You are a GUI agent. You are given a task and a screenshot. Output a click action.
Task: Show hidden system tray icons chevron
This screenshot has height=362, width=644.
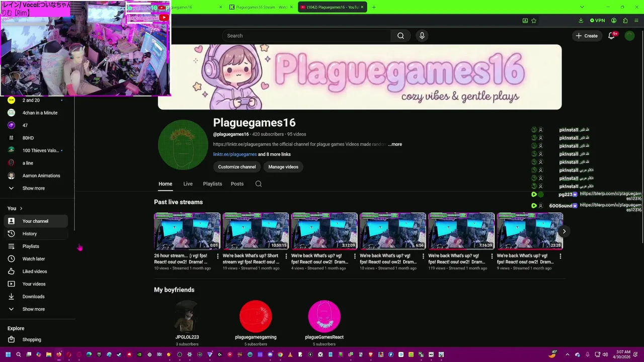point(568,354)
